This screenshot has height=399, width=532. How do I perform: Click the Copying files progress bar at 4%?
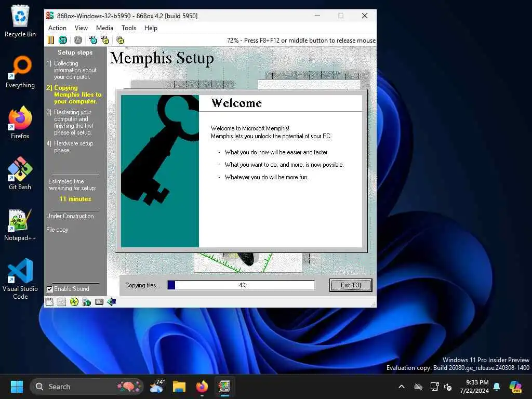[241, 285]
